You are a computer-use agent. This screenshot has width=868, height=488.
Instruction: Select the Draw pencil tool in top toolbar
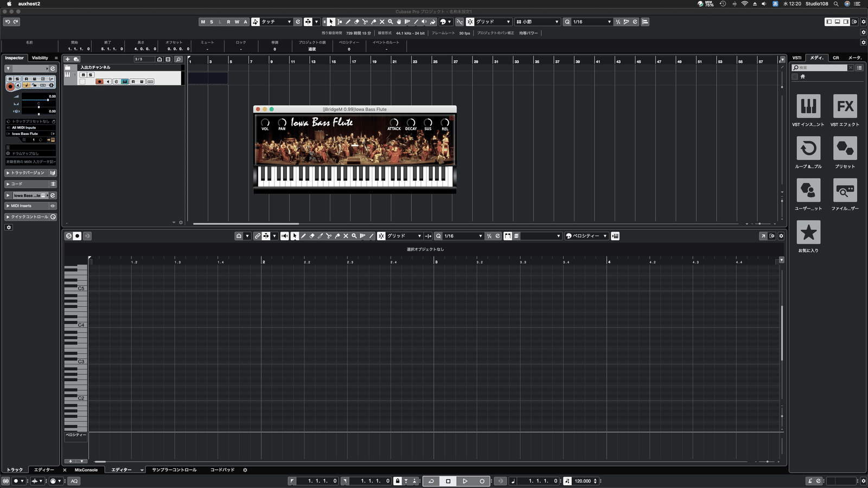tap(348, 22)
